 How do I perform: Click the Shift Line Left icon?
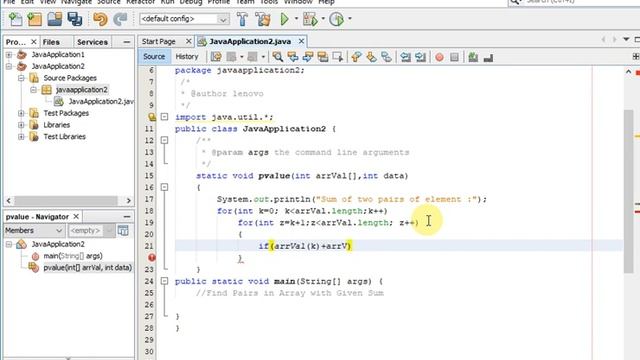point(405,57)
